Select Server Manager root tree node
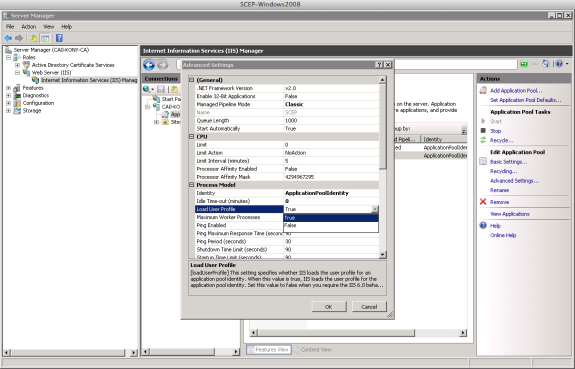Viewport: 575px width, 369px height. coord(51,50)
